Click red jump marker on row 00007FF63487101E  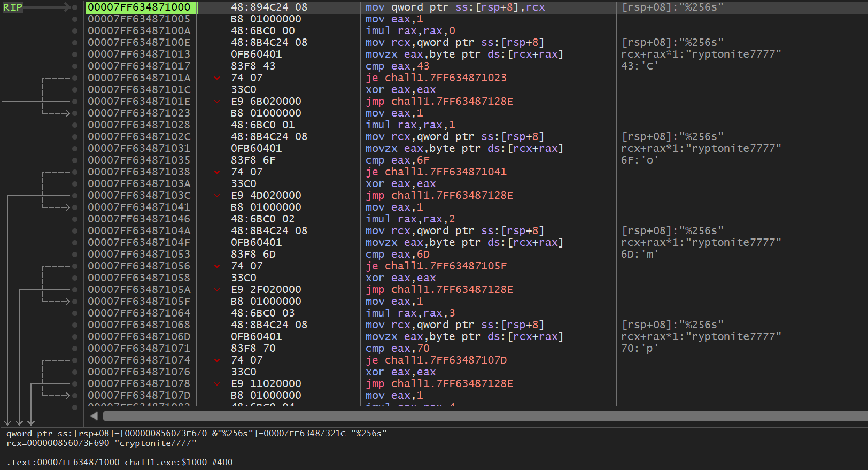[x=218, y=102]
